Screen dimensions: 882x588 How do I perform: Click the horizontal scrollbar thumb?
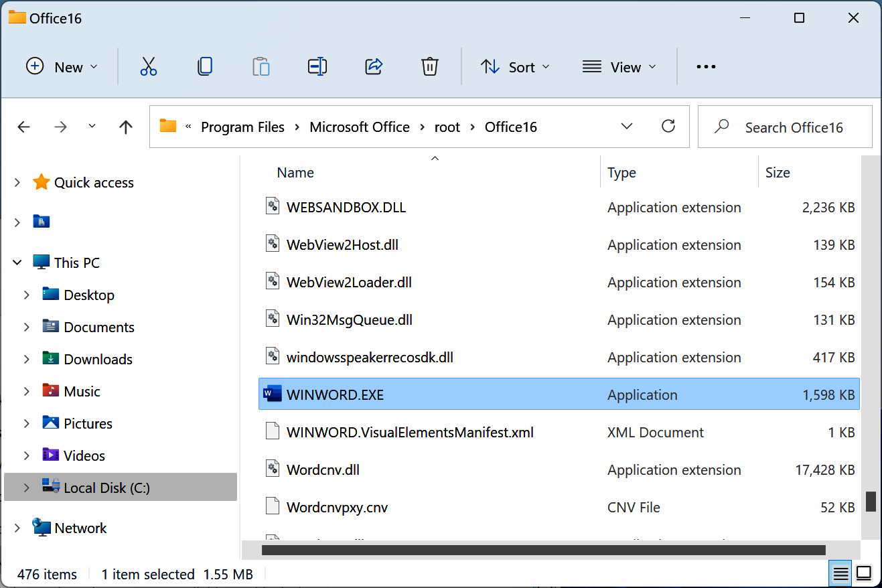[x=543, y=550]
